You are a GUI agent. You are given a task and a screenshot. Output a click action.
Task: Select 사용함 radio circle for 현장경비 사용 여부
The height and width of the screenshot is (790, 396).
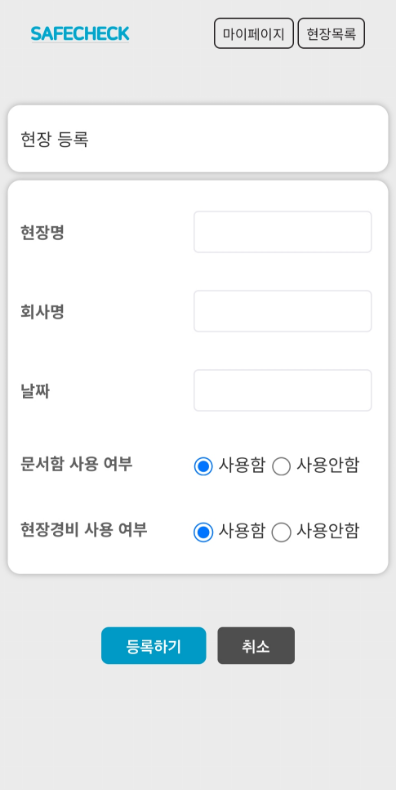click(203, 532)
